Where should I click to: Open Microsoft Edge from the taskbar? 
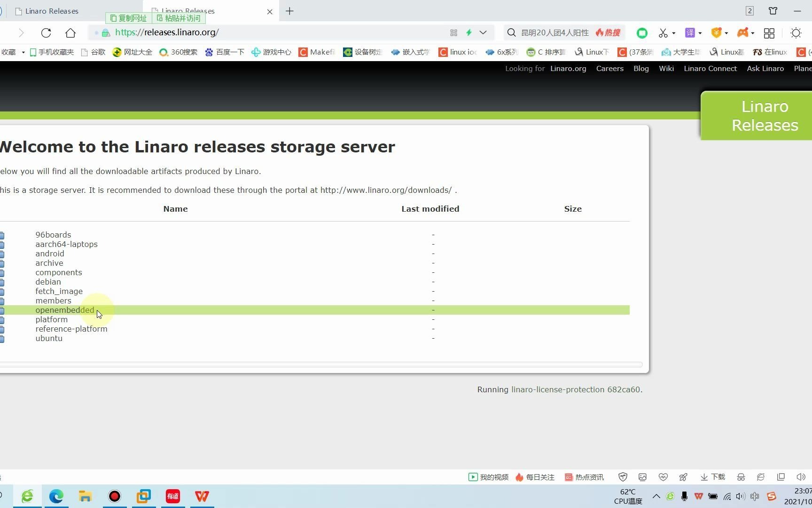coord(56,496)
